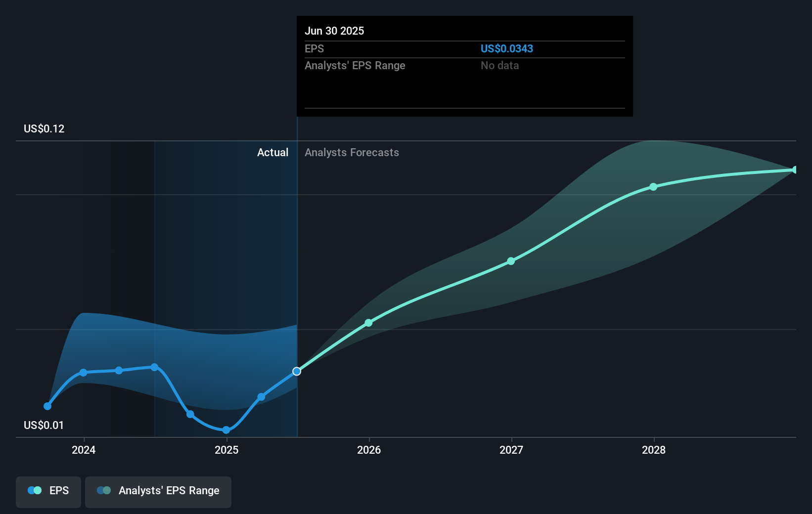
Task: Click the 2025 x-axis label
Action: (x=226, y=450)
